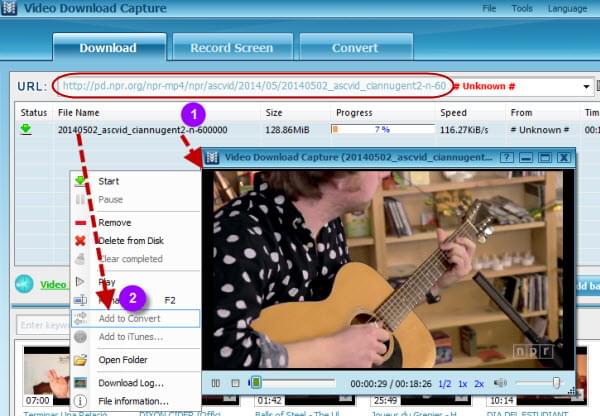The width and height of the screenshot is (600, 416).
Task: Open the File menu
Action: 489,8
